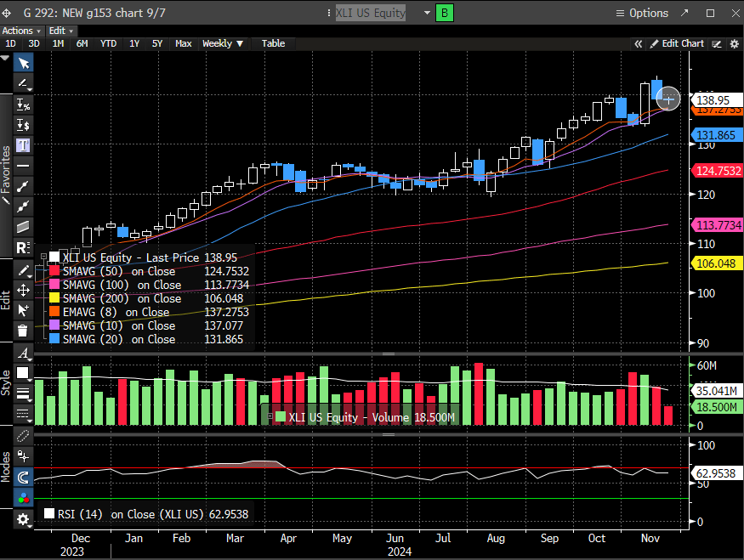
Task: Open the white fill color swatch
Action: (x=23, y=373)
